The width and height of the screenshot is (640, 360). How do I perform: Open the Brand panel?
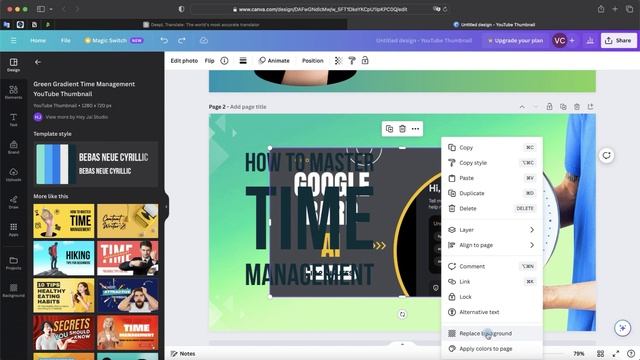pos(13,147)
